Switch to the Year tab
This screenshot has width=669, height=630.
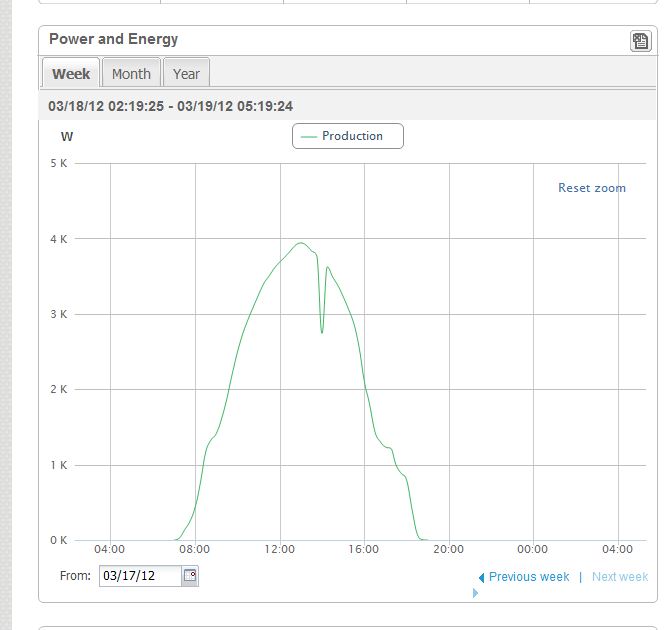tap(186, 73)
